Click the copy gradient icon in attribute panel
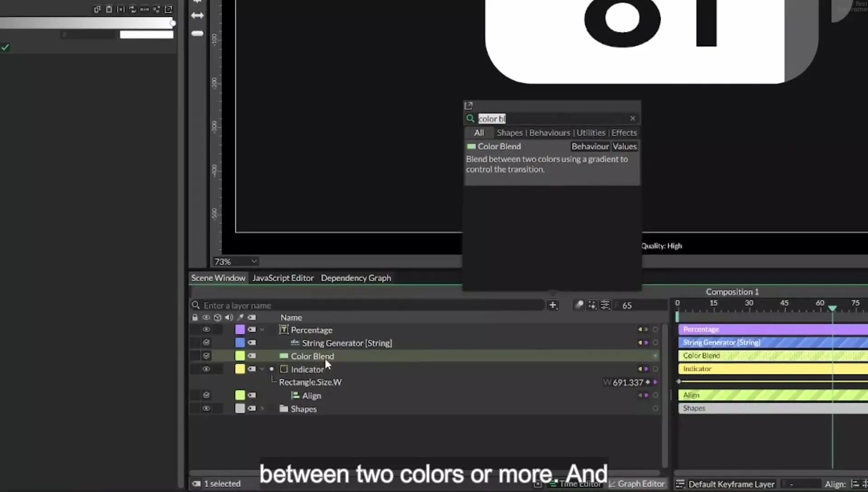The width and height of the screenshot is (868, 492). (97, 9)
